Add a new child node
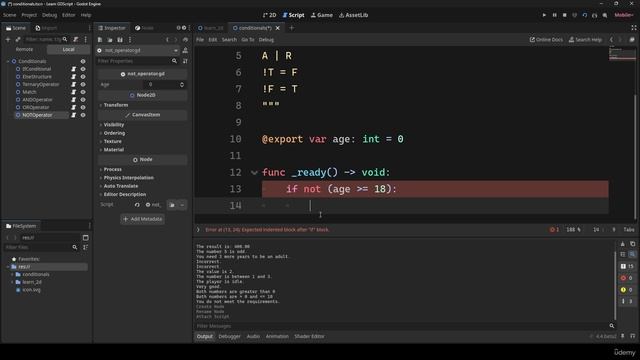The width and height of the screenshot is (640, 360). (x=8, y=40)
